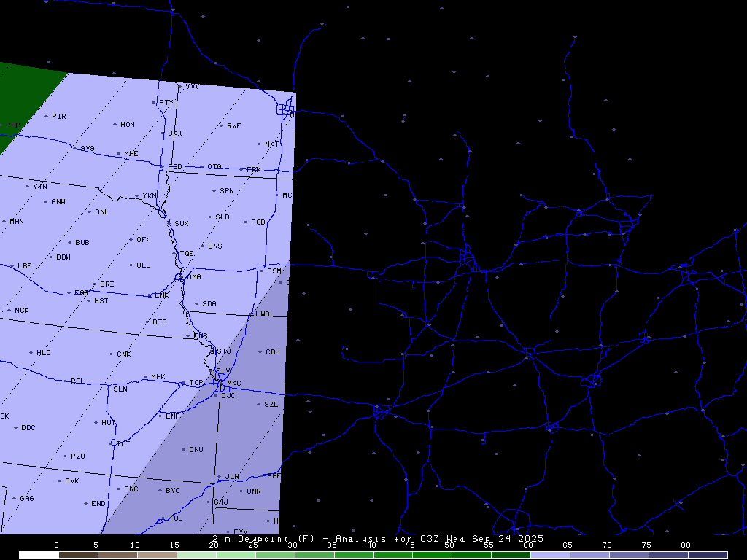
Task: Click the FOD station label
Action: 258,222
